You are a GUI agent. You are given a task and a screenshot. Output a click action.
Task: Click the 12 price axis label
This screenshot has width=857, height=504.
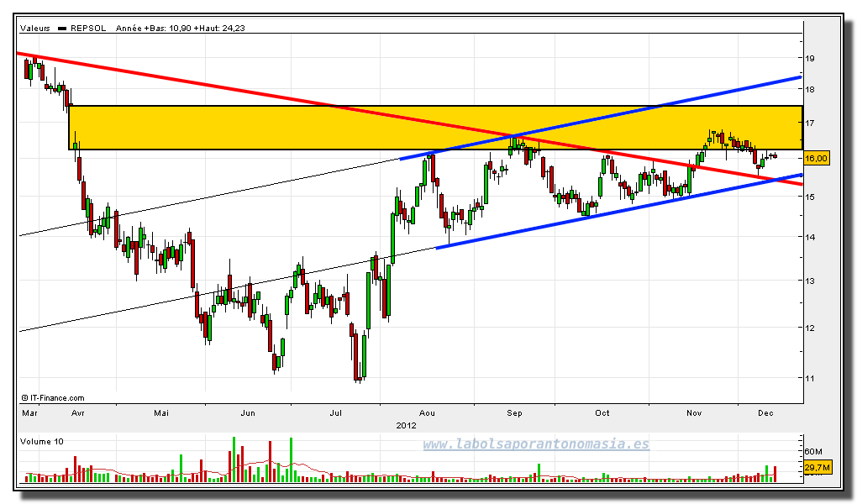click(x=809, y=328)
